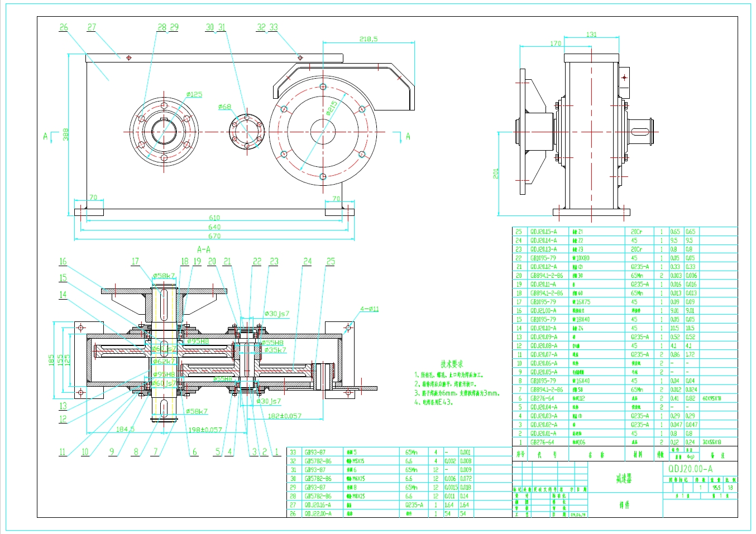Select the ø125 flange diameter label

pyautogui.click(x=194, y=94)
